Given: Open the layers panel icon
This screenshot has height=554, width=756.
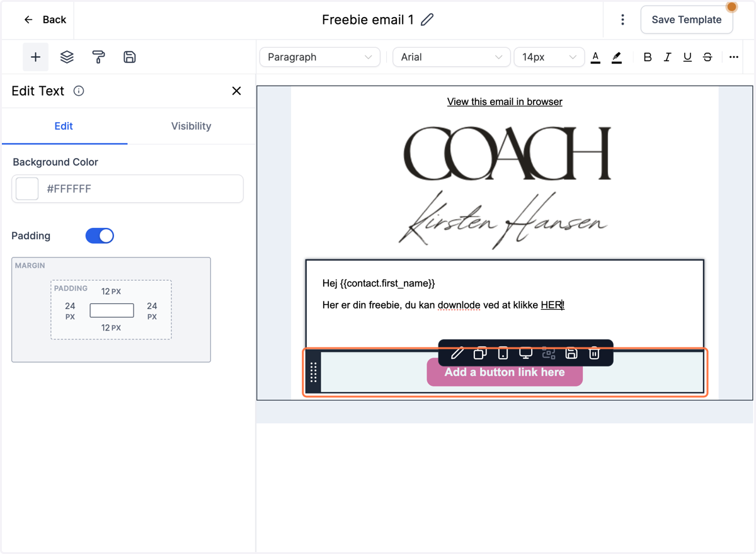Looking at the screenshot, I should pos(67,57).
